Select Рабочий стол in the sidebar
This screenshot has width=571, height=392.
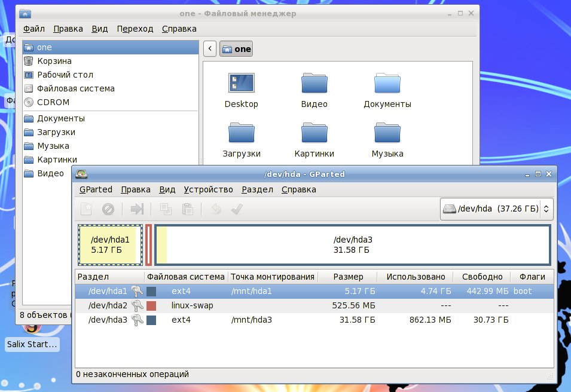click(x=111, y=75)
